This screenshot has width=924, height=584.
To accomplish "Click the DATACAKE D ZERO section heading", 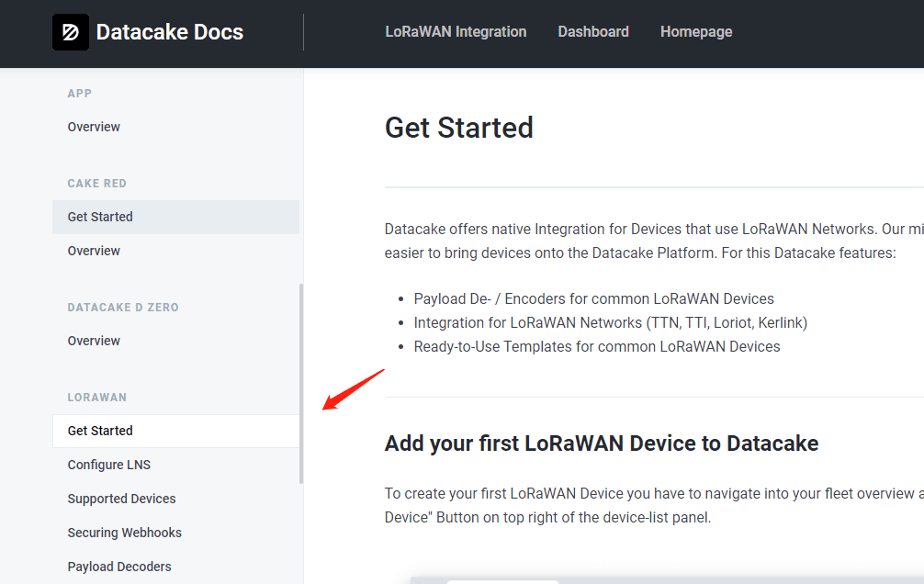I will tap(122, 307).
